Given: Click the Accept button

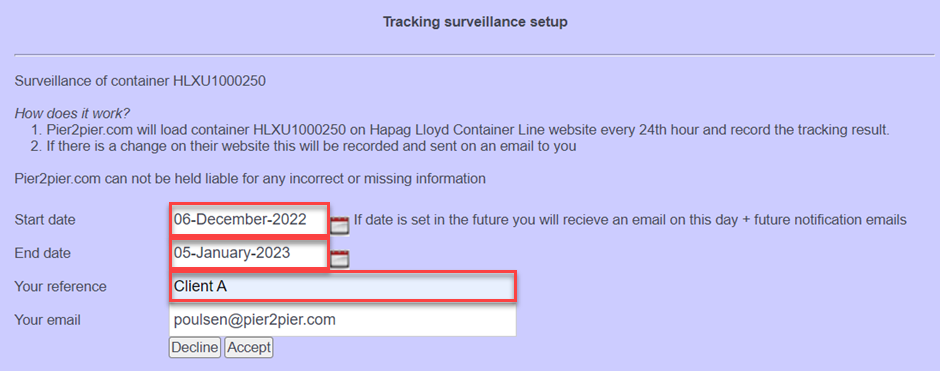Looking at the screenshot, I should click(249, 348).
